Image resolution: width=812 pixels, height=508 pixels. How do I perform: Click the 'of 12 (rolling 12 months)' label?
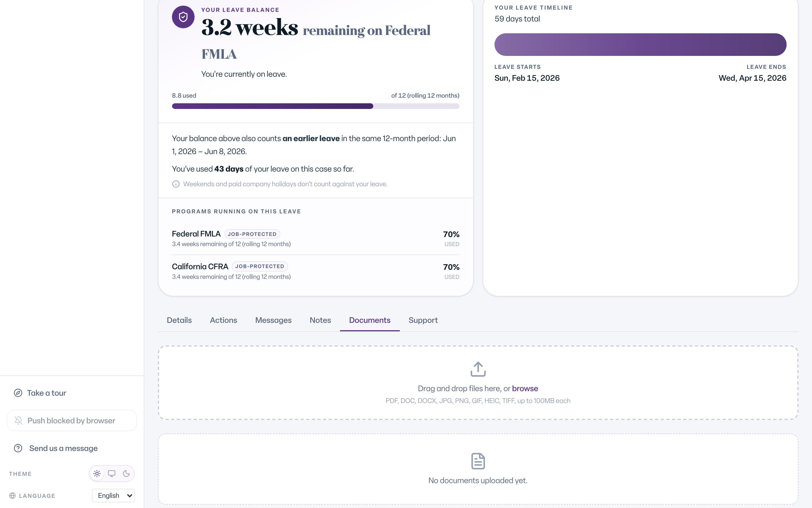click(425, 95)
